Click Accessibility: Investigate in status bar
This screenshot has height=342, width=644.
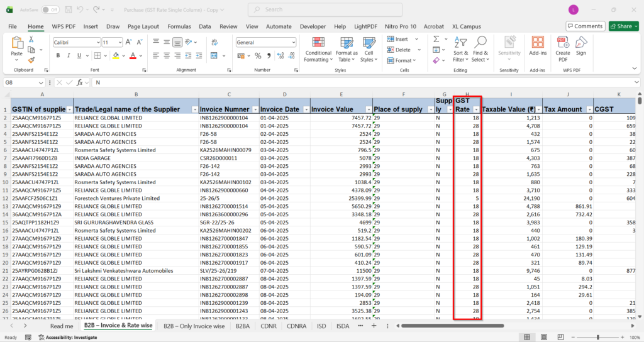tap(68, 338)
